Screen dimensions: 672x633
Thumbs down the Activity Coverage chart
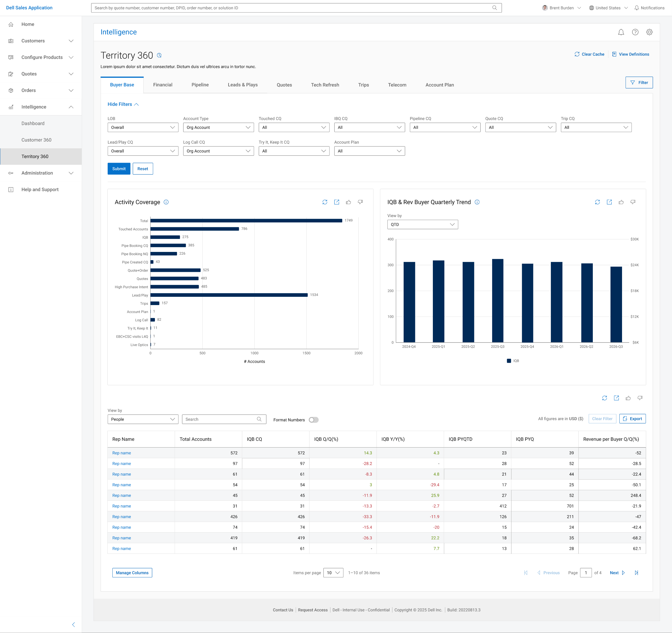pyautogui.click(x=360, y=202)
